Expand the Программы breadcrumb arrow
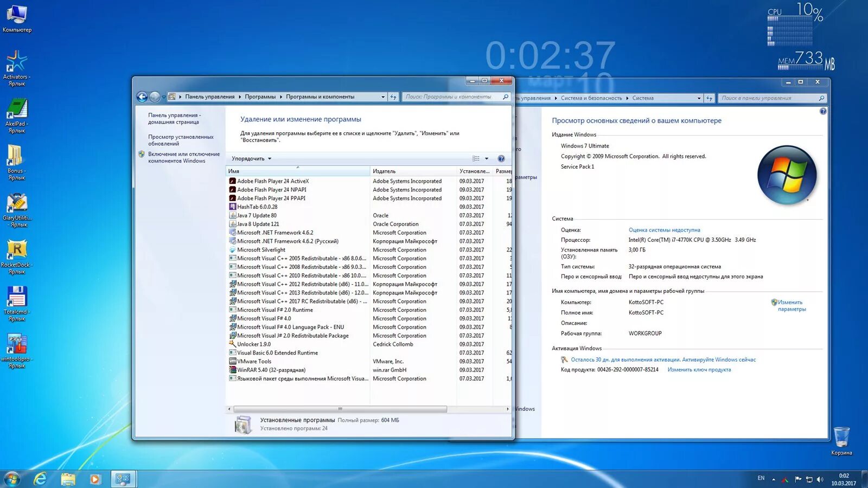This screenshot has width=868, height=488. point(281,97)
